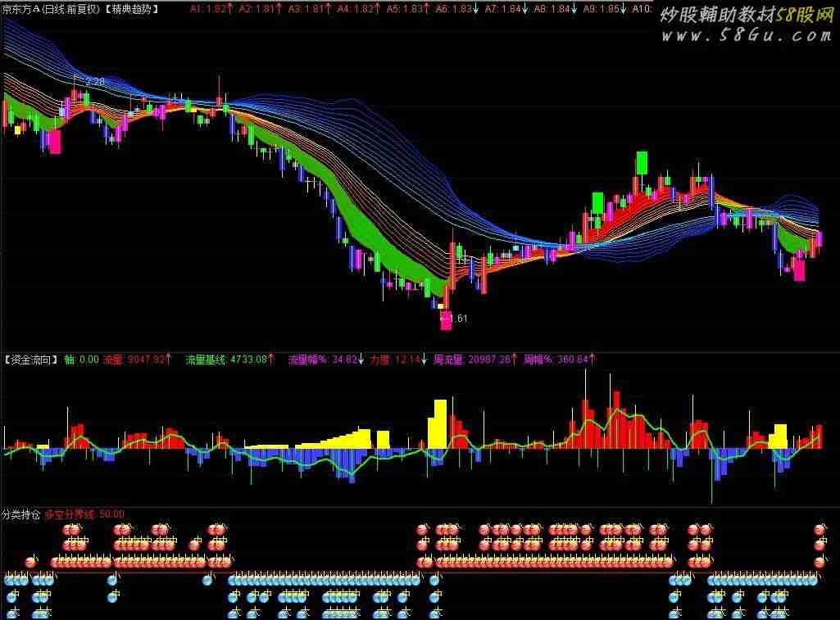Click the 1.61 low price label
Image resolution: width=840 pixels, height=620 pixels.
458,319
